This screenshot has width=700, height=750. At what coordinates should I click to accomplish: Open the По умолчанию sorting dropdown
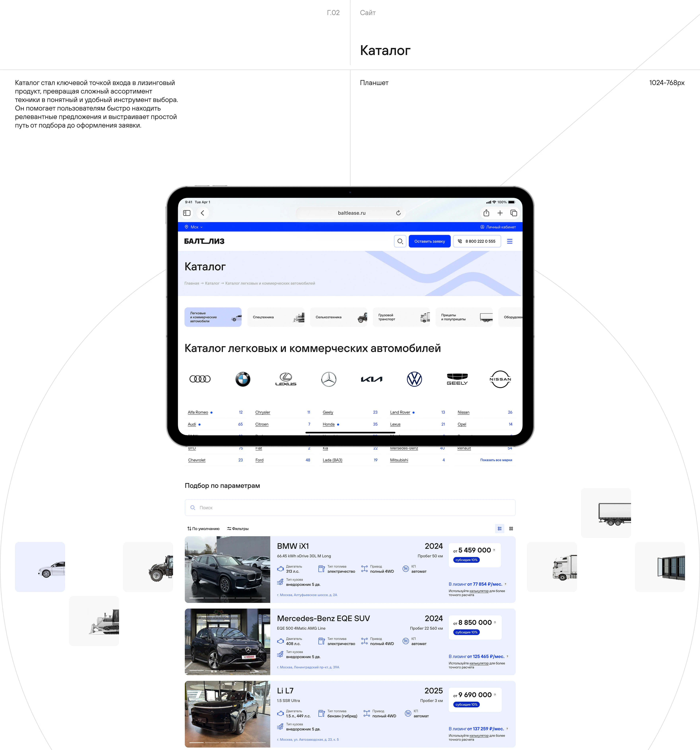click(x=203, y=529)
